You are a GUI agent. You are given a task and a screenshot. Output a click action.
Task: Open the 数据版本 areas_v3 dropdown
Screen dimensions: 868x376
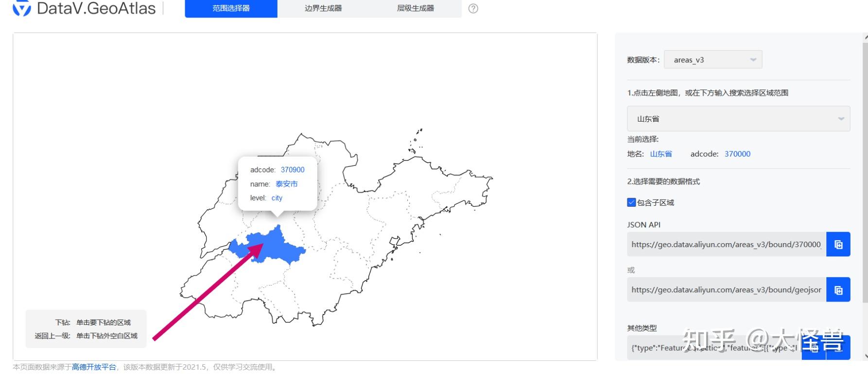(713, 60)
